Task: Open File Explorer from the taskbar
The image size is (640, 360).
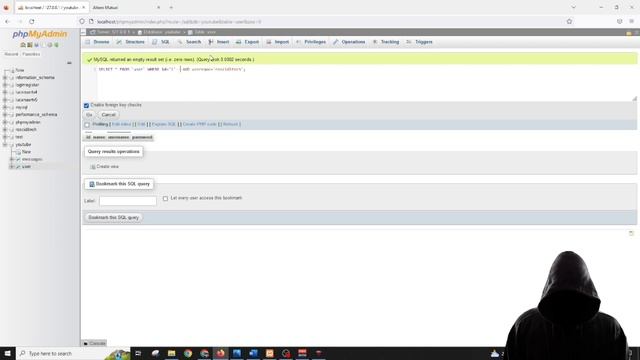Action: (171, 353)
